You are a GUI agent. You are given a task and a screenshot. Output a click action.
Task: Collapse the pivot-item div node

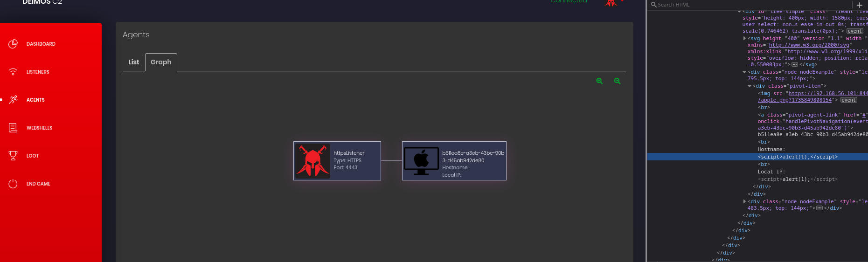[750, 86]
